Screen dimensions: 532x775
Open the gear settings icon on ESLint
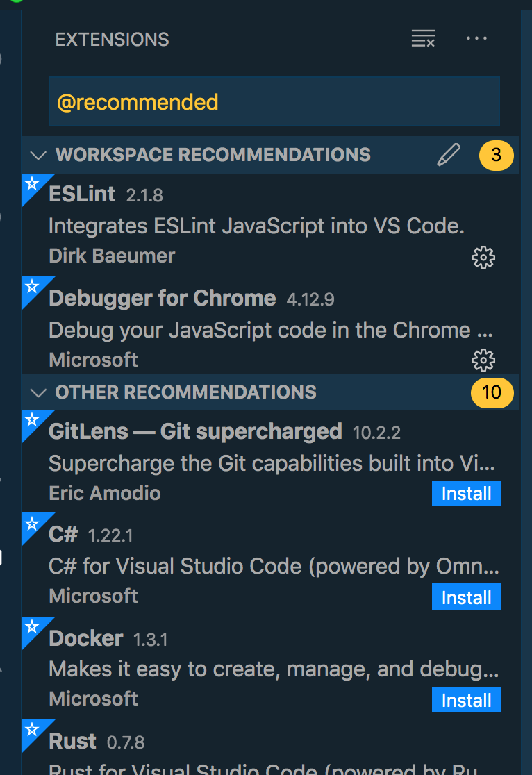pyautogui.click(x=483, y=257)
